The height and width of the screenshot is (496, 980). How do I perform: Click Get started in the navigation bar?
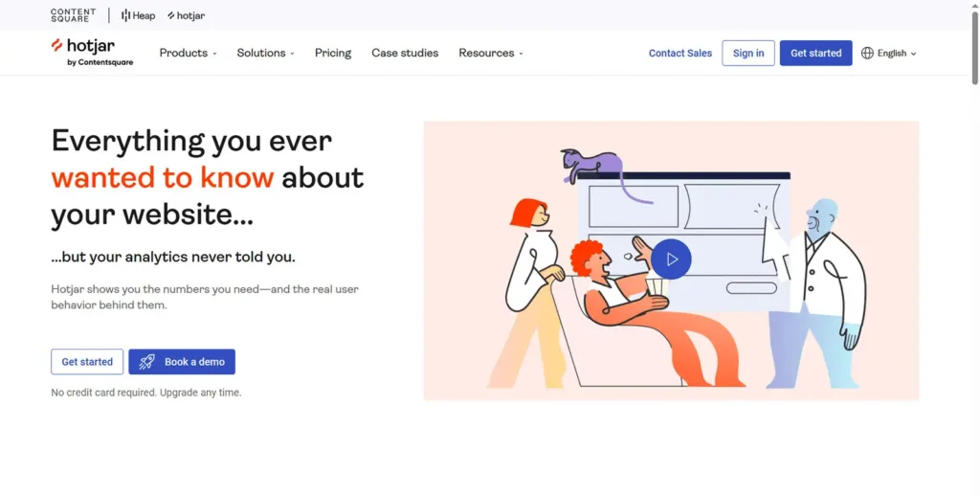[815, 54]
